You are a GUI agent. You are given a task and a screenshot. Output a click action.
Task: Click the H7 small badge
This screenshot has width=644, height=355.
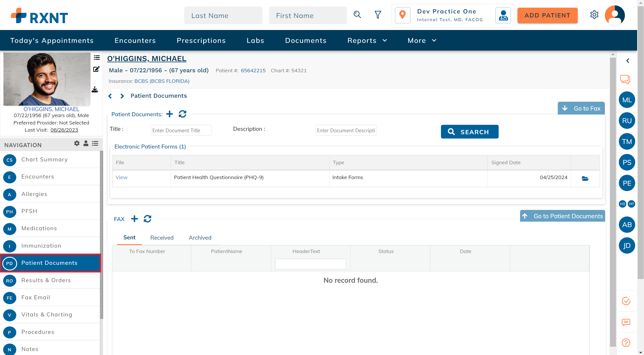point(631,204)
